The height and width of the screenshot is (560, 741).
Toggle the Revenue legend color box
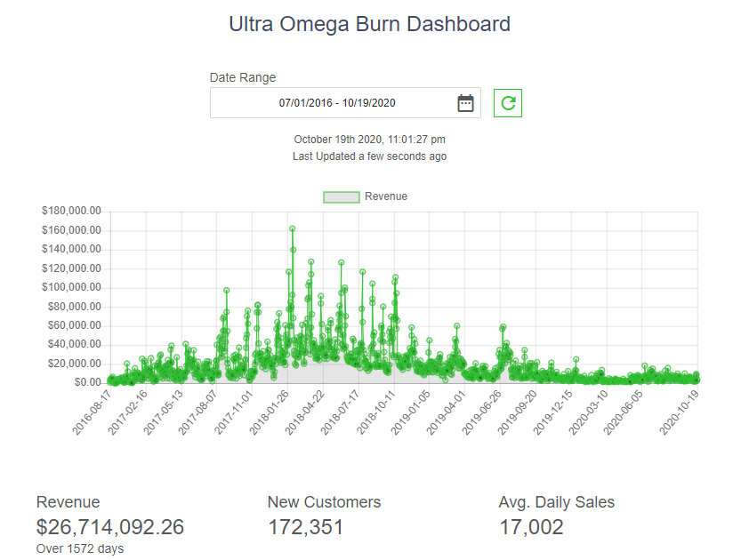click(x=341, y=196)
